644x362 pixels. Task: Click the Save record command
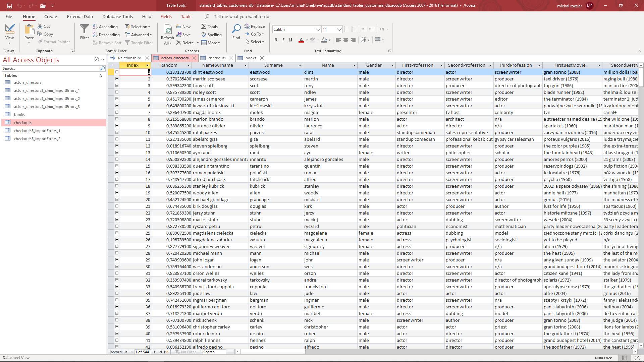(x=183, y=35)
